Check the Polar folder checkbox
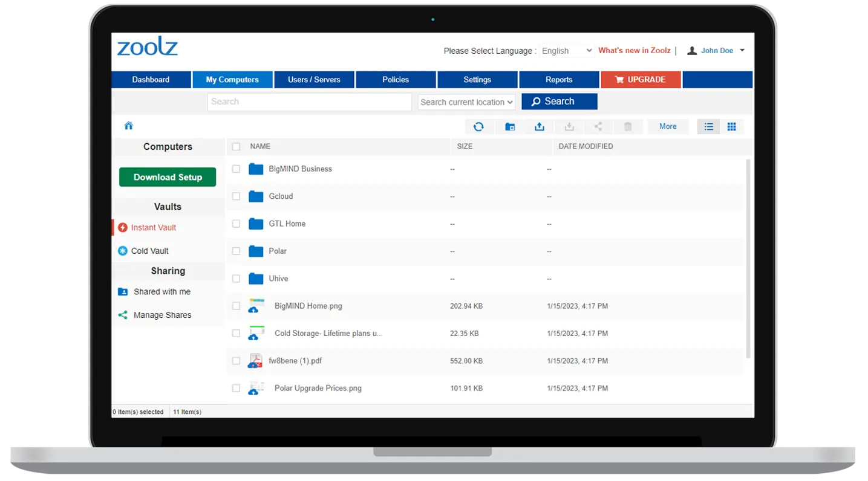Viewport: 868px width, 481px height. tap(236, 251)
